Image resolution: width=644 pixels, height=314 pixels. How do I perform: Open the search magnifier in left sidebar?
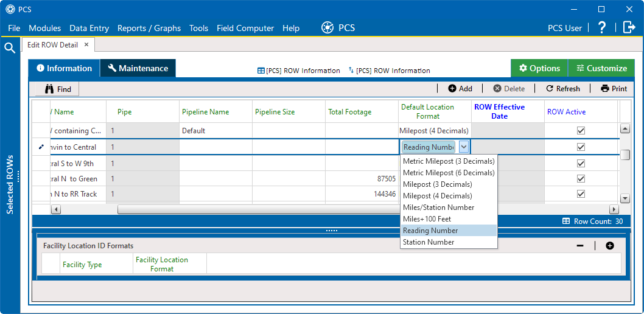click(10, 48)
